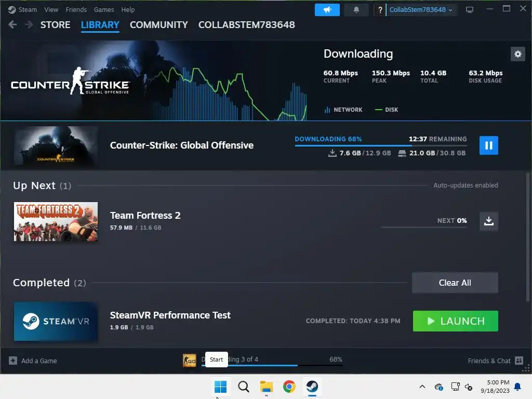This screenshot has width=532, height=399.
Task: Click COMPLETED: TODAY 4:38 PM text
Action: pos(353,321)
